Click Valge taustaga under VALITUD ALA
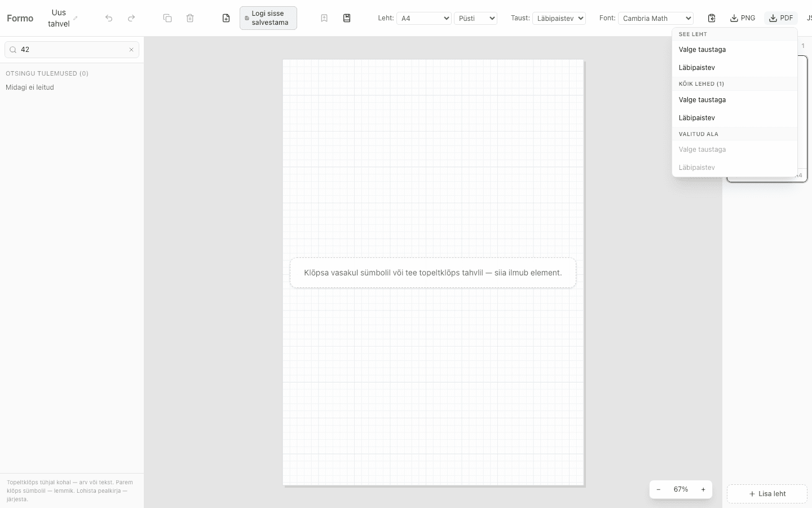This screenshot has height=508, width=812. pyautogui.click(x=735, y=150)
